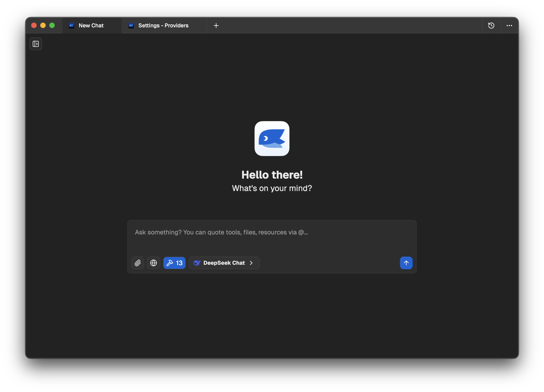This screenshot has height=392, width=544.
Task: Click the blue fish app logo
Action: [x=272, y=139]
